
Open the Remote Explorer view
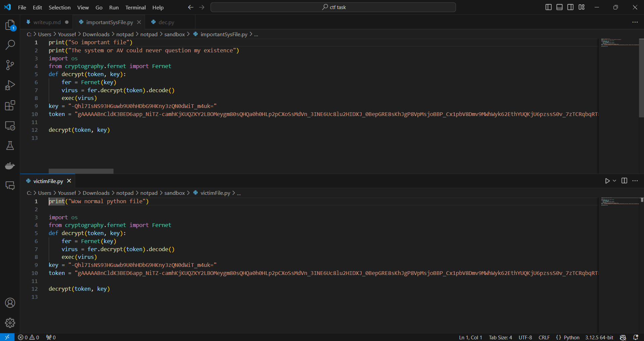tap(10, 126)
